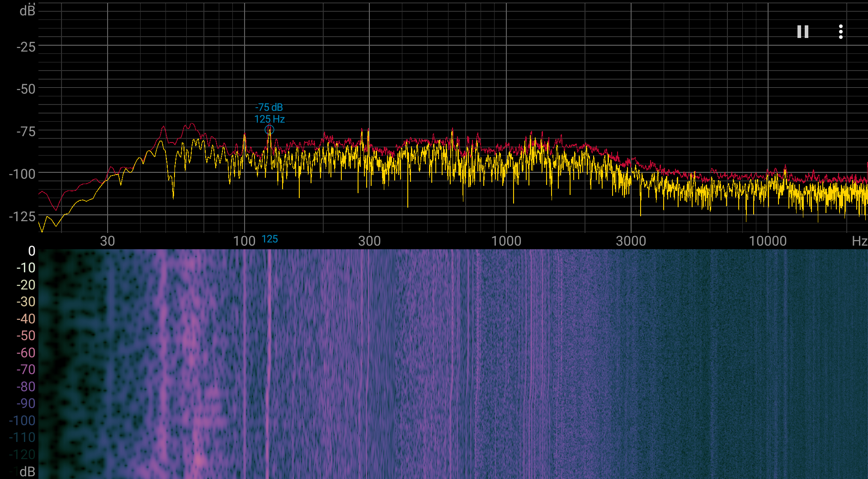Click the '-90' spectrogram color scale label
The height and width of the screenshot is (479, 868).
point(26,403)
